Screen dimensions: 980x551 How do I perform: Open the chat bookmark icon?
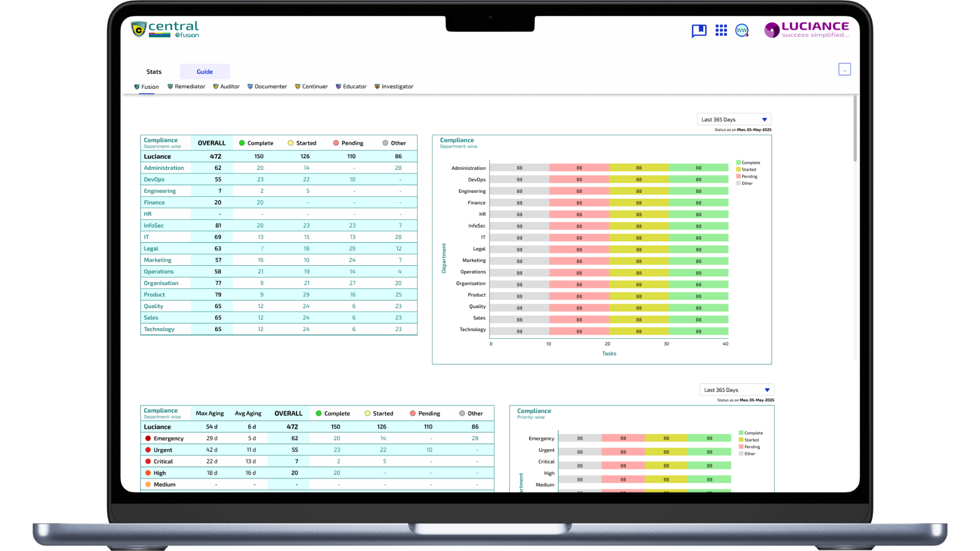pos(699,31)
